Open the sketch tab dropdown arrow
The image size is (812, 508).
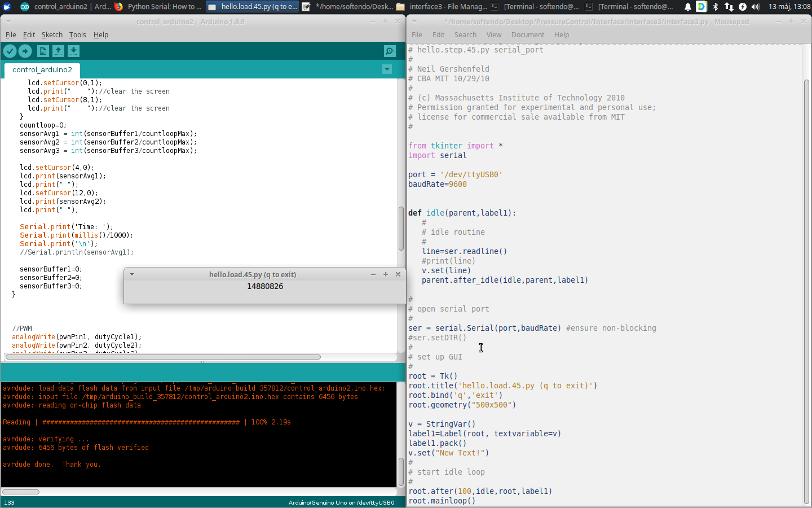[387, 69]
